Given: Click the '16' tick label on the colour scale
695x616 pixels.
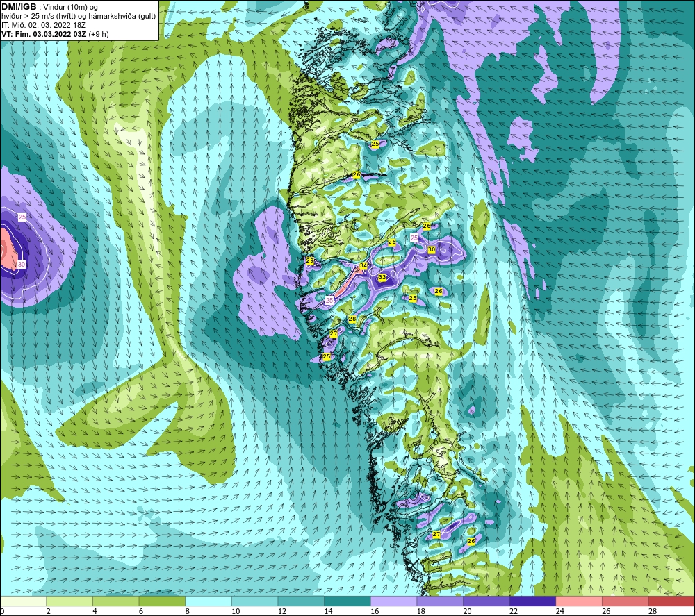Looking at the screenshot, I should (x=375, y=611).
